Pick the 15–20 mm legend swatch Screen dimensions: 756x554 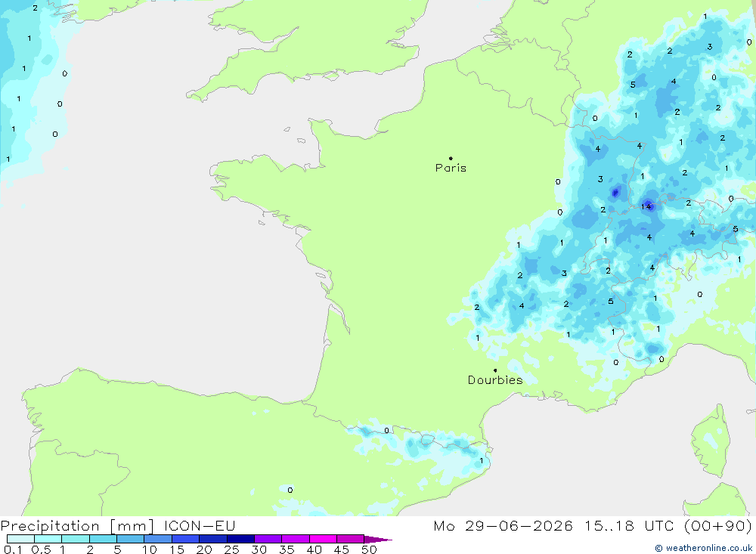coord(185,539)
